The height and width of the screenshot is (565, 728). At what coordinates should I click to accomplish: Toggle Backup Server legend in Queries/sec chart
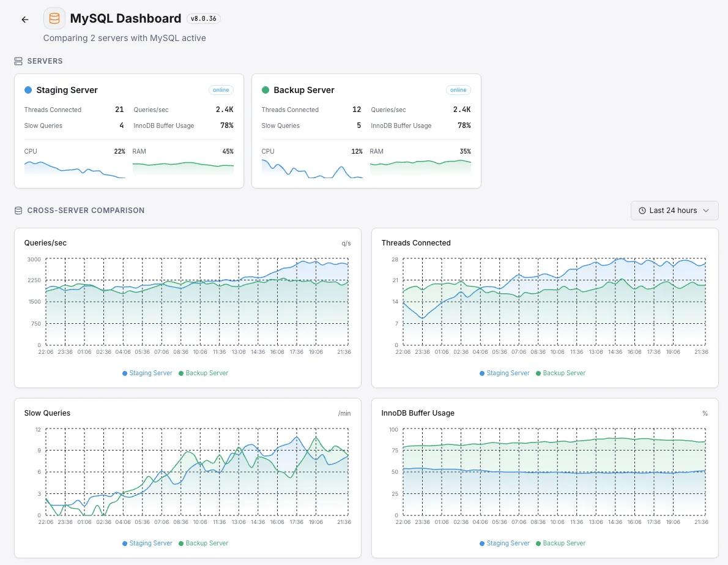coord(203,373)
